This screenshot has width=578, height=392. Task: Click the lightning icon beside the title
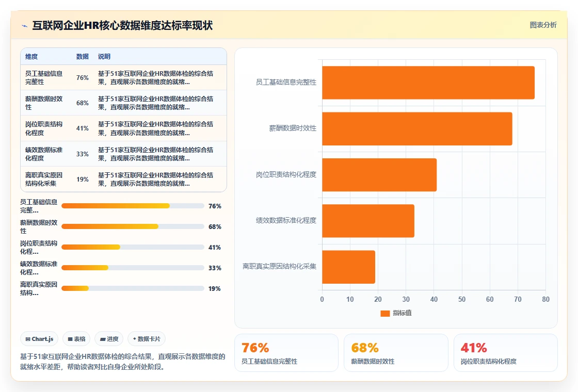click(25, 26)
